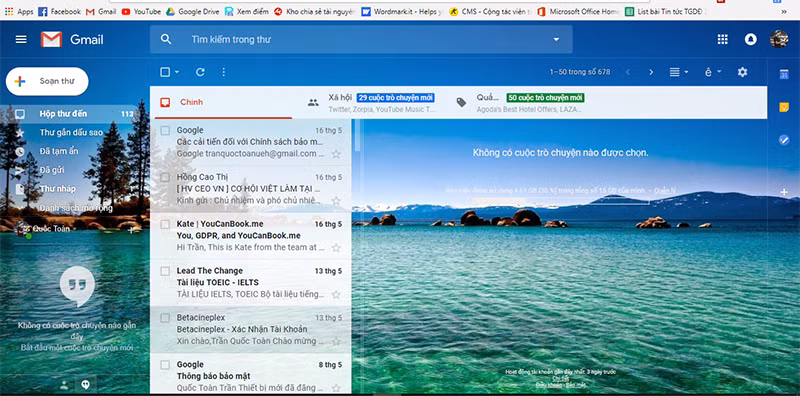Start new Hangouts chat with plus

coord(131,230)
